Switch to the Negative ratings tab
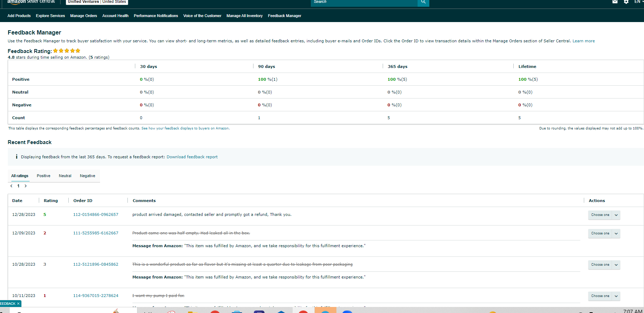Screen dimensions: 644x313 pyautogui.click(x=88, y=176)
